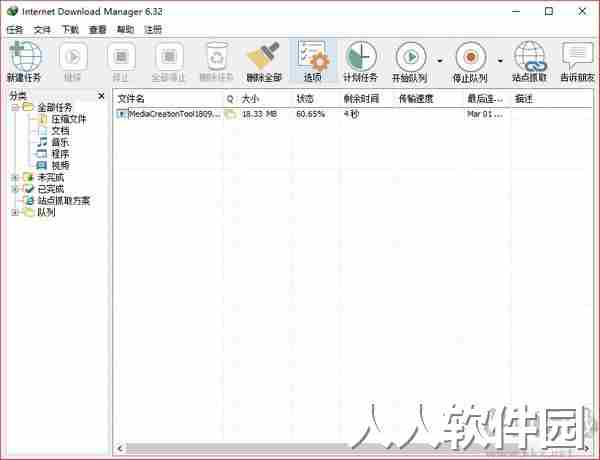Click the 全部停止 (stop all) toolbar icon
600x460 pixels.
pos(168,62)
